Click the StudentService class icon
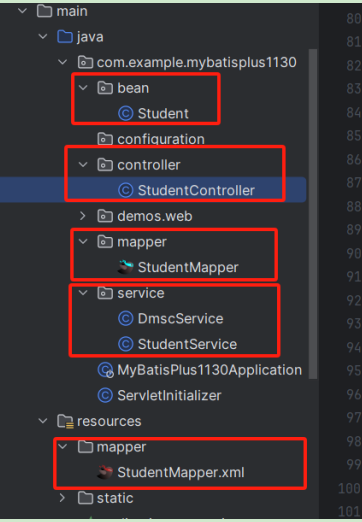The height and width of the screenshot is (522, 362). (x=126, y=344)
